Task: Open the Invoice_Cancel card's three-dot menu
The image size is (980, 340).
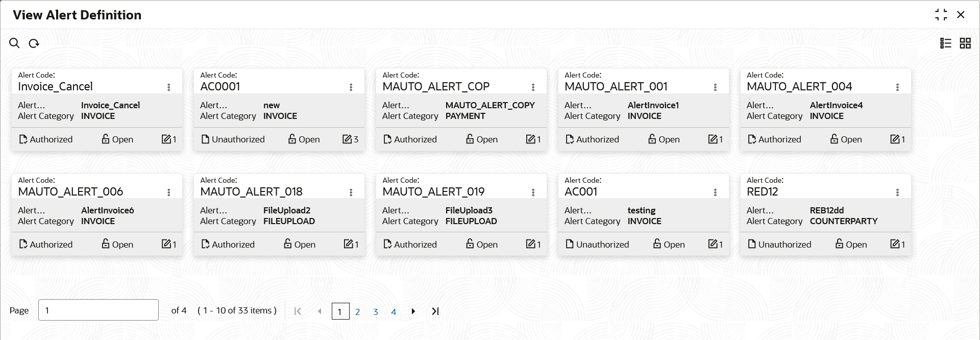Action: tap(169, 87)
